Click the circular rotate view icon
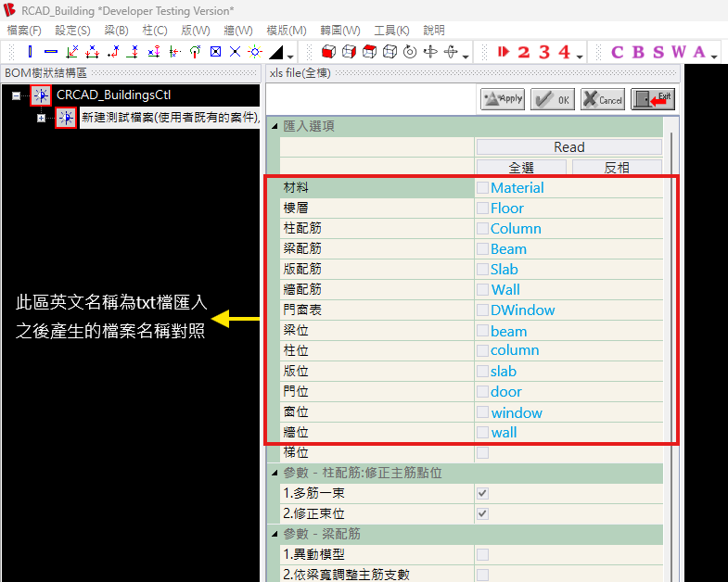 click(410, 52)
